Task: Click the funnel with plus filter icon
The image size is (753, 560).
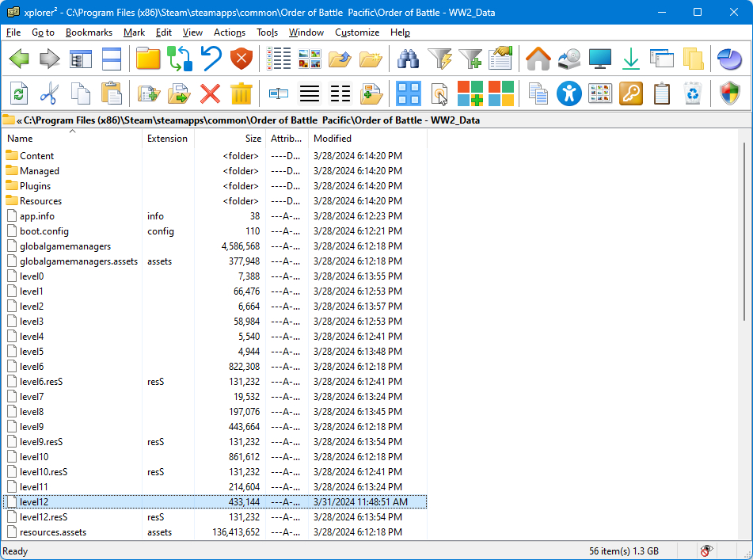Action: (x=470, y=59)
